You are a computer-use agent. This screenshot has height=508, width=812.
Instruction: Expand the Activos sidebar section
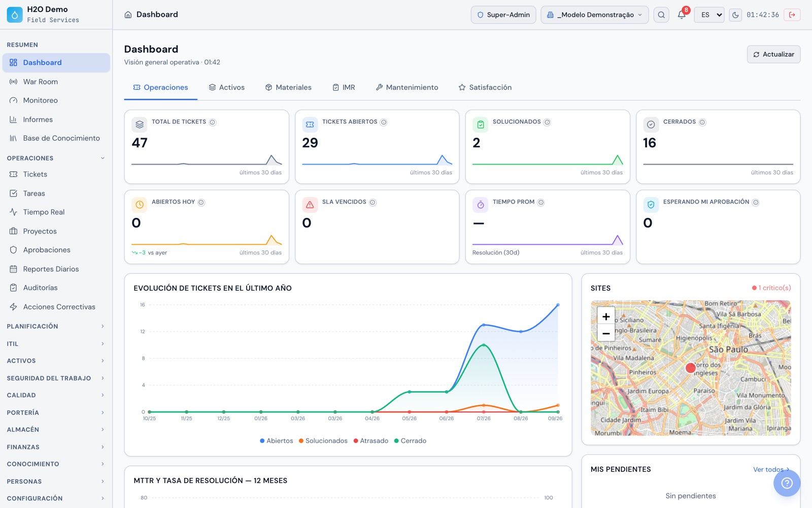(x=56, y=361)
